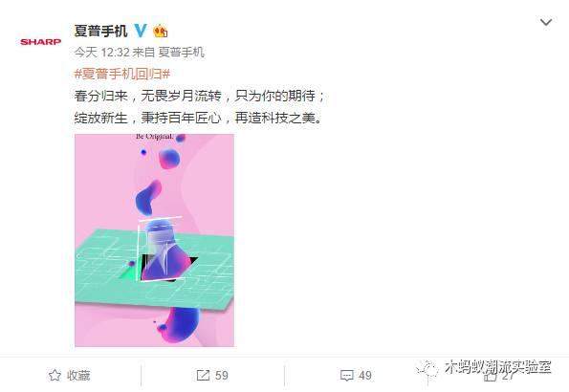
Task: Open the 夏普手机 account name link
Action: pyautogui.click(x=100, y=31)
